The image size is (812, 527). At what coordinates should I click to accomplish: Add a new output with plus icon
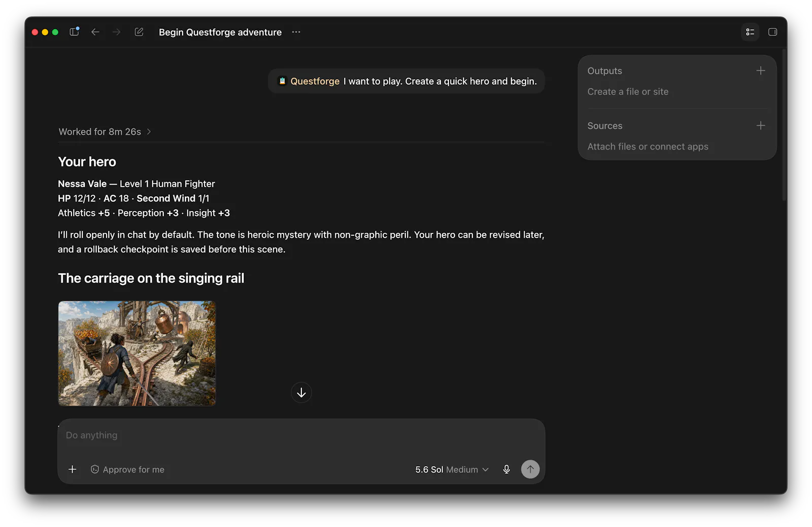(761, 71)
